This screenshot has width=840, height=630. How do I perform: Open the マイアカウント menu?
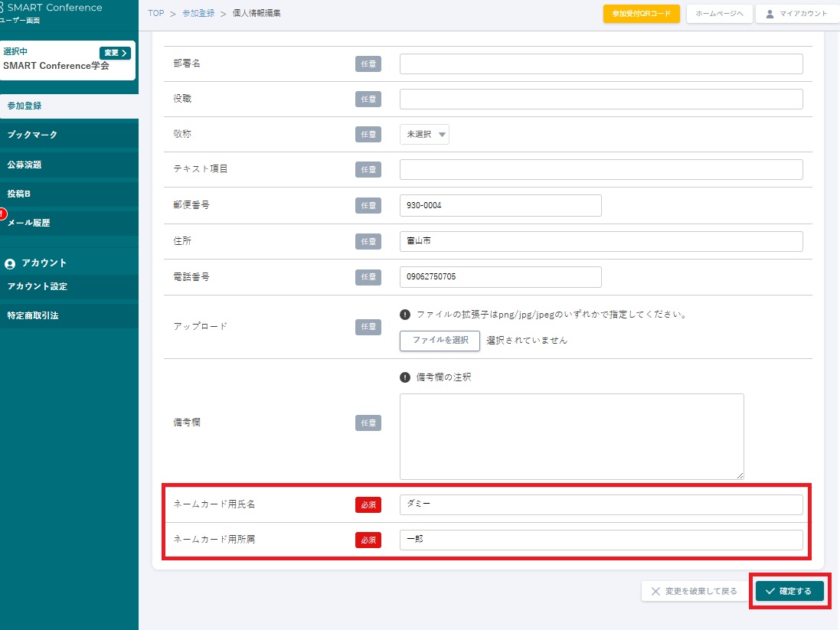796,14
